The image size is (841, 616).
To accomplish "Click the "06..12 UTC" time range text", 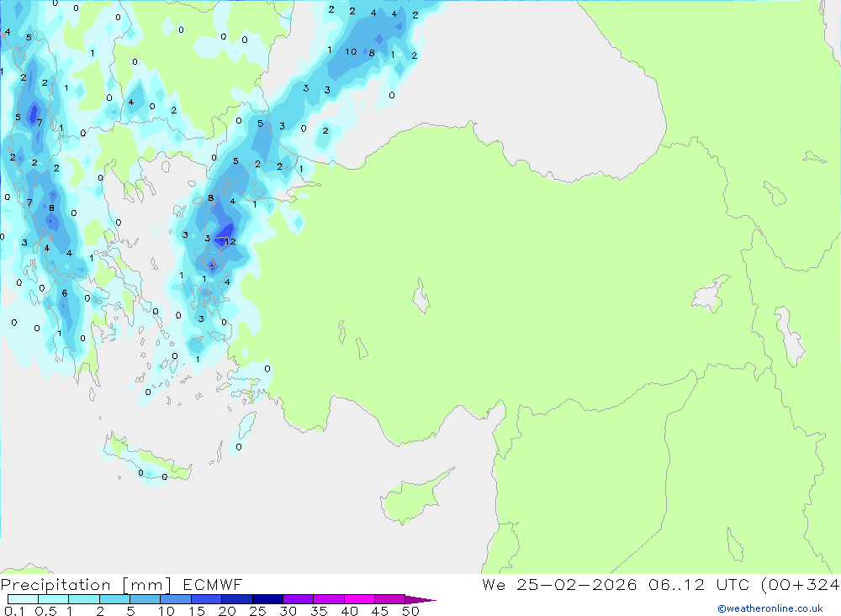I will [x=698, y=584].
